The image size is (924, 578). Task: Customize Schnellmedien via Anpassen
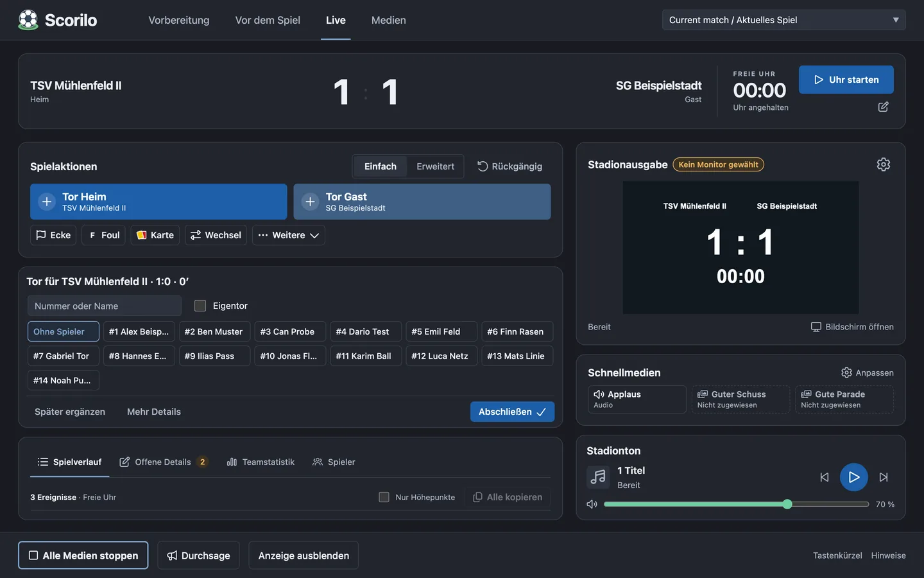(x=868, y=372)
